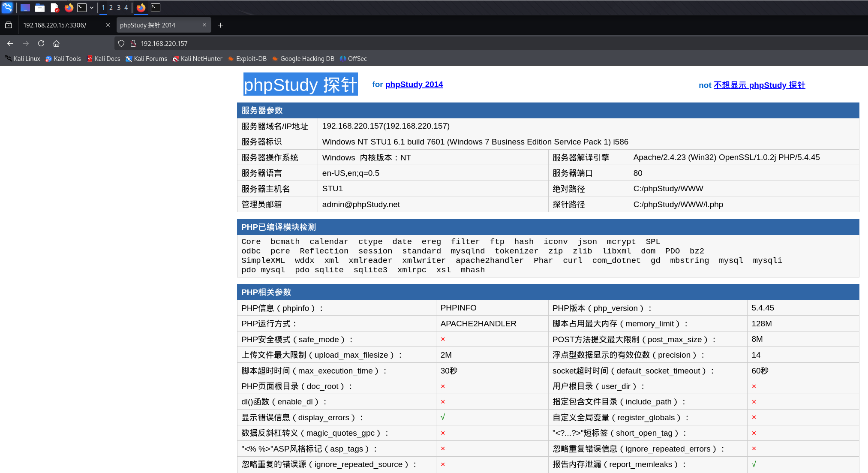868x473 pixels.
Task: Click the browser home icon
Action: click(x=56, y=43)
